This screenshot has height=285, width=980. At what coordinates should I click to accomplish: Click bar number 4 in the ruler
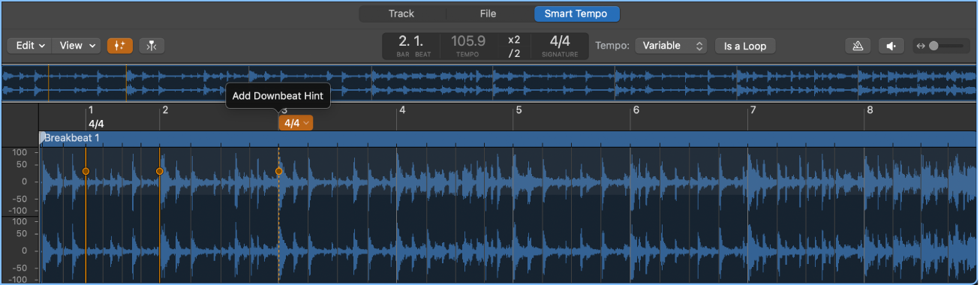(402, 110)
